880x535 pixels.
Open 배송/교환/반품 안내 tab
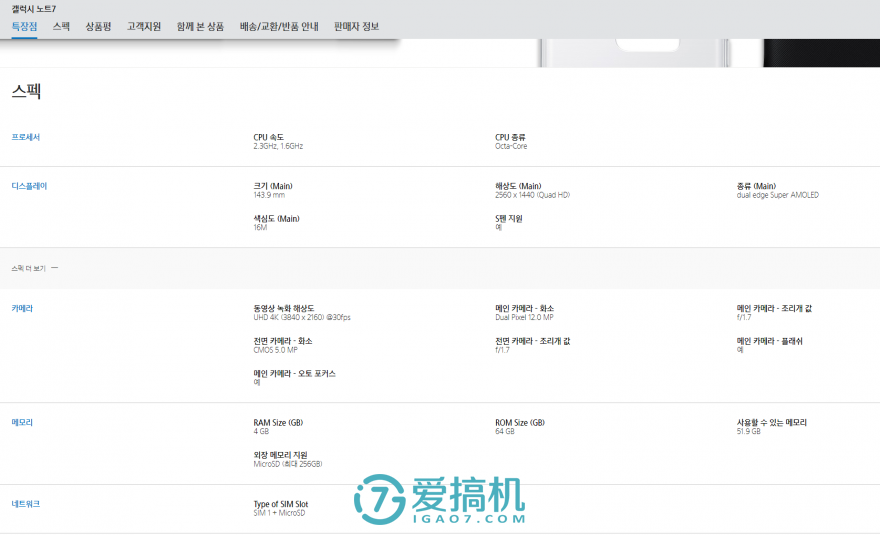[279, 26]
